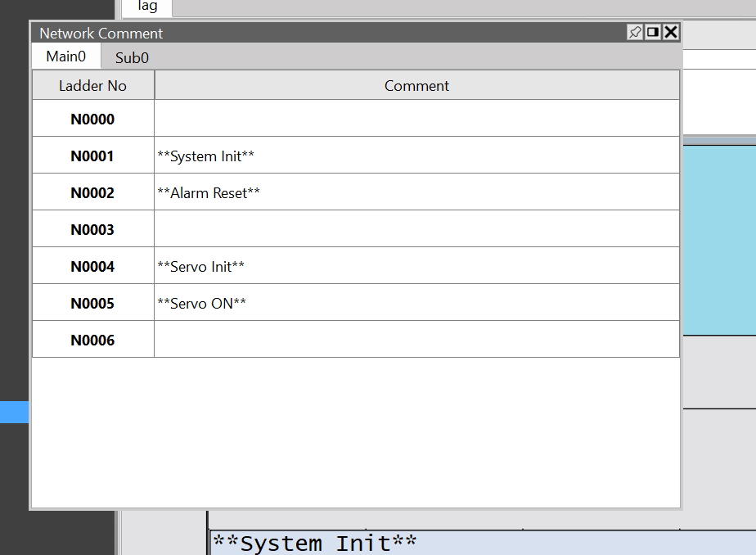Select the Main0 tab
This screenshot has height=555, width=756.
pos(65,56)
